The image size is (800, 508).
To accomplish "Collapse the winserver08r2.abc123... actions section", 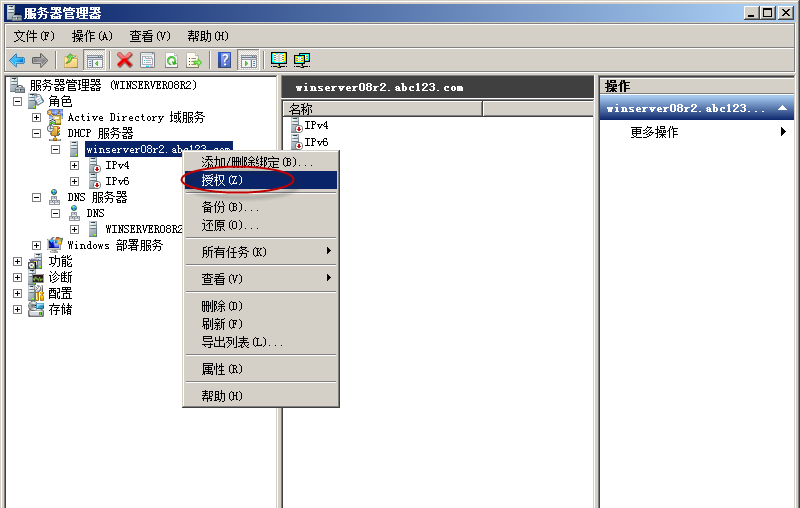I will (x=782, y=108).
